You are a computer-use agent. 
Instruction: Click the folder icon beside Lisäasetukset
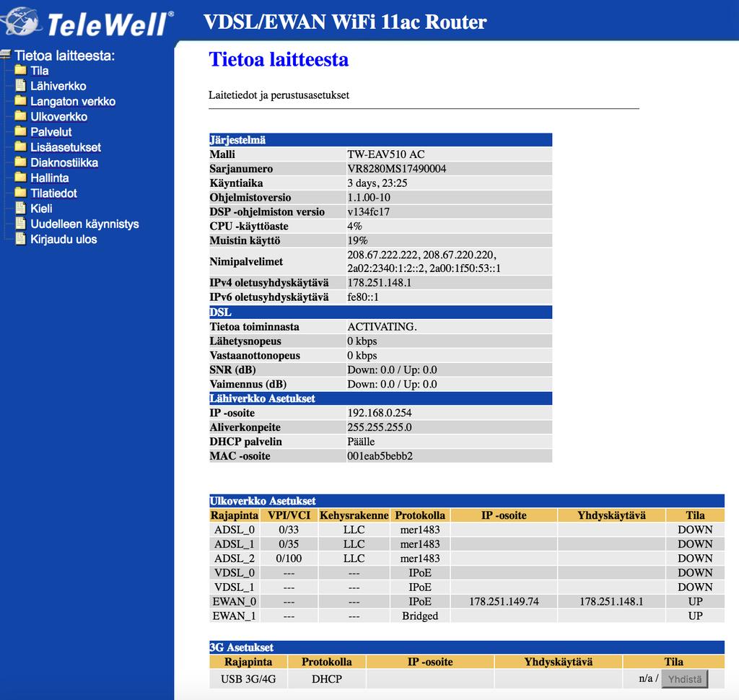20,146
